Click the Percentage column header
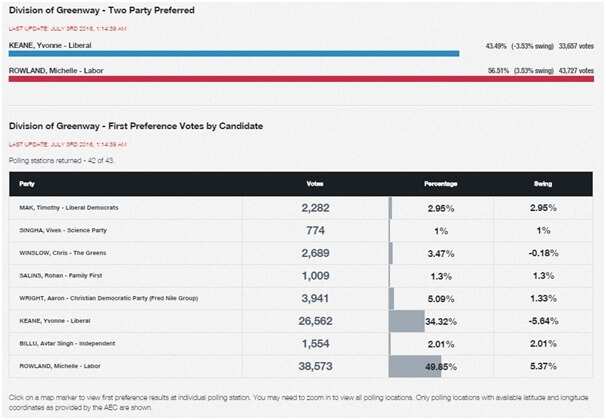The width and height of the screenshot is (606, 420). [442, 184]
